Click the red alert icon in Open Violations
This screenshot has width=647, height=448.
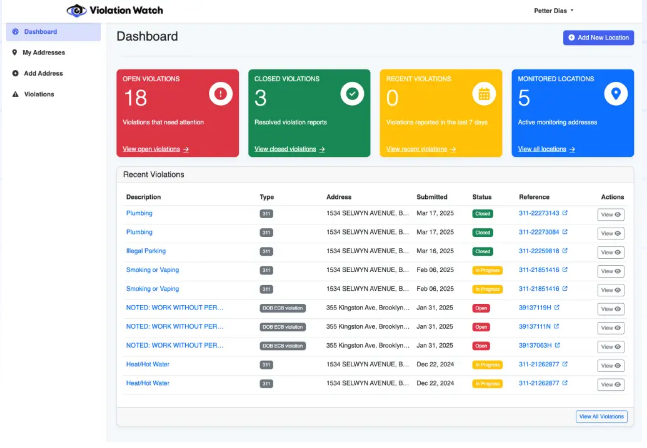(220, 94)
